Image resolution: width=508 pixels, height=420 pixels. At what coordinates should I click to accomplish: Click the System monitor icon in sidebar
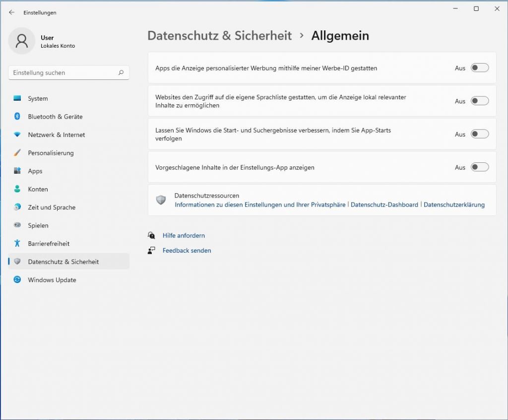[17, 98]
